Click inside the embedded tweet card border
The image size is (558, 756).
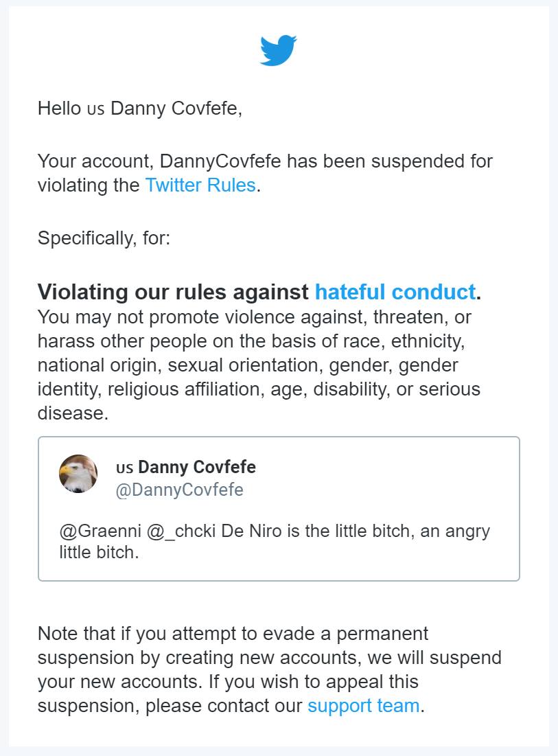click(x=279, y=509)
